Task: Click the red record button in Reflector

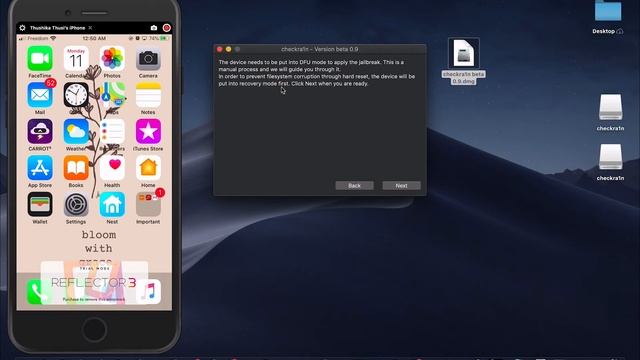Action: click(167, 28)
